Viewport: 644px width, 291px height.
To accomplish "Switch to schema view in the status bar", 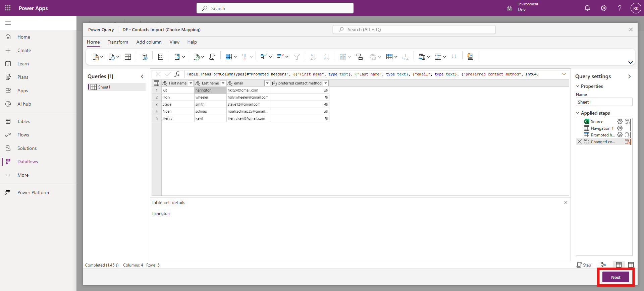I will (631, 265).
